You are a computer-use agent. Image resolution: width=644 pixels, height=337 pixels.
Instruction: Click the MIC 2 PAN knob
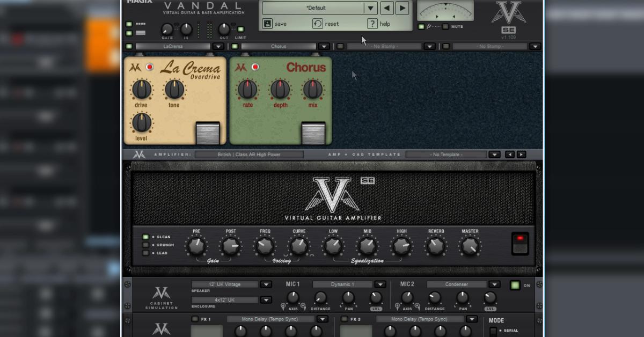463,298
